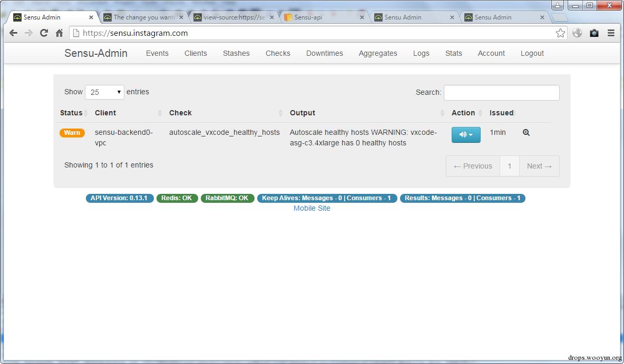Open the silence action dropdown button
Viewport: 624px width, 364px height.
coord(466,134)
